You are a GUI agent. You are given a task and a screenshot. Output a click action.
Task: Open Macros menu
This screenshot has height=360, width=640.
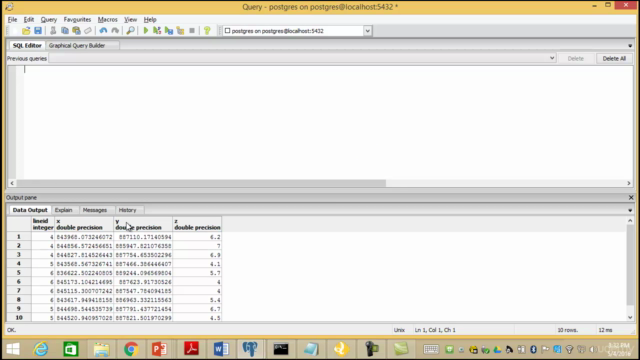[x=107, y=19]
